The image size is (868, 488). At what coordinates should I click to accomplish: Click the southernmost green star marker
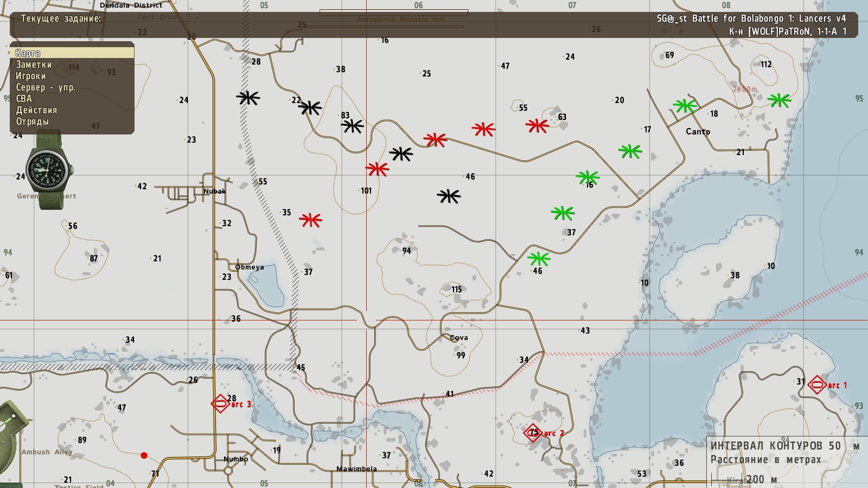pos(539,259)
